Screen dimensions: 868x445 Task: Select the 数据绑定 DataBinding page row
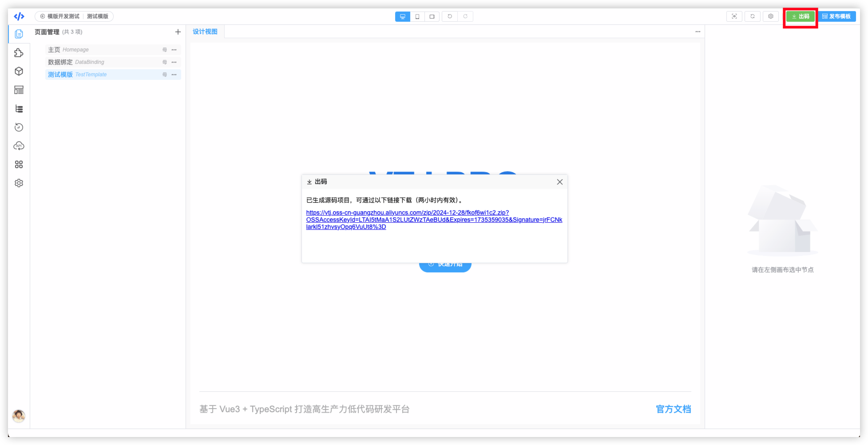click(113, 62)
